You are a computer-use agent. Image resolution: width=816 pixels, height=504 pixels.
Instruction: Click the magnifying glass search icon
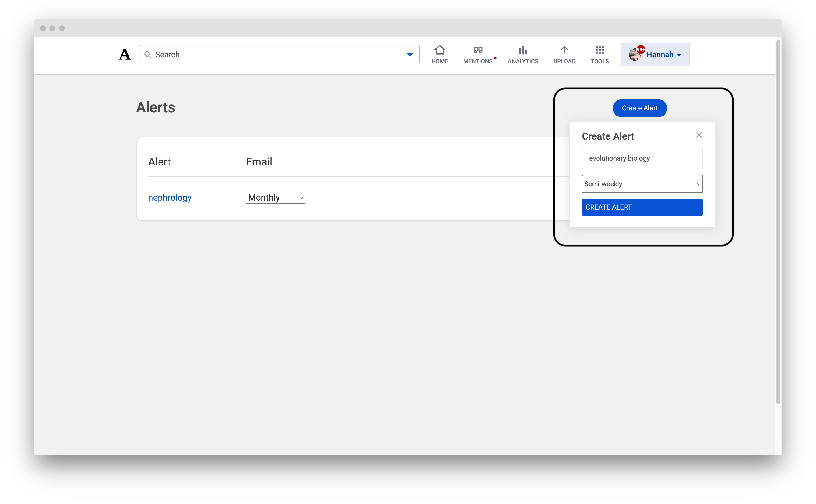pyautogui.click(x=148, y=54)
